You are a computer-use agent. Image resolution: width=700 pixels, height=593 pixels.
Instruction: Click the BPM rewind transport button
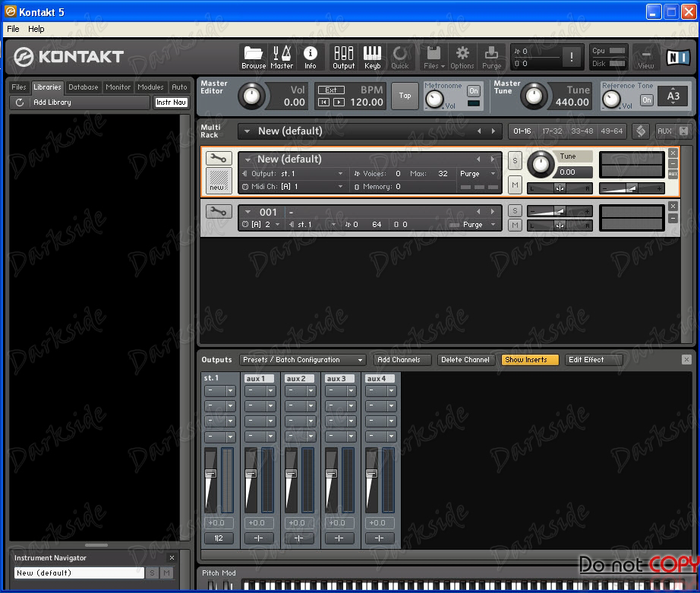tap(323, 103)
